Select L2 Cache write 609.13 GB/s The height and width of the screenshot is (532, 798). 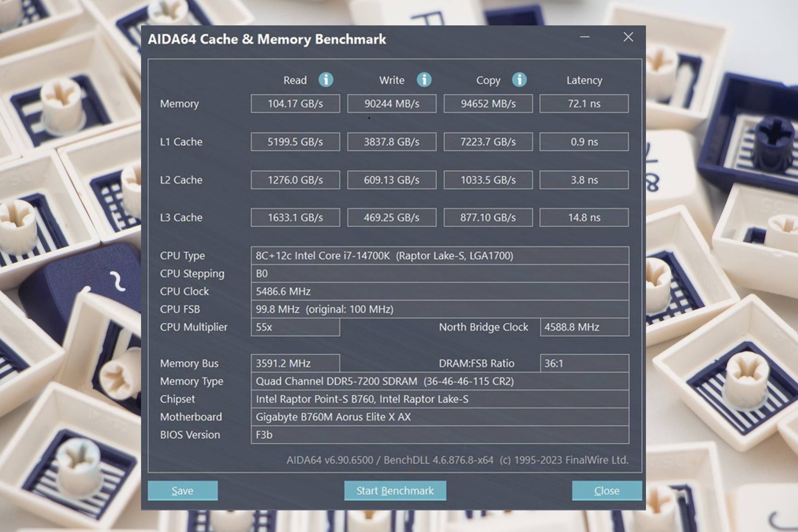pyautogui.click(x=392, y=180)
